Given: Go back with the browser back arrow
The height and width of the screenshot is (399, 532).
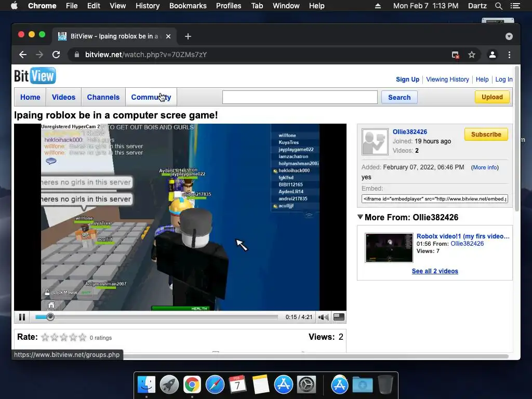Looking at the screenshot, I should (x=23, y=55).
